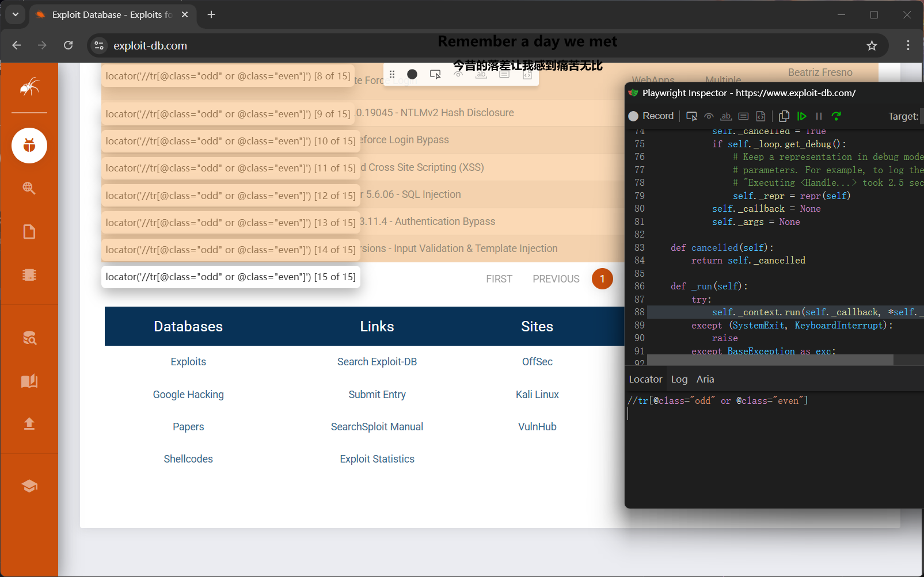Open the Search Exploit-DB footer link
The image size is (924, 577).
[x=377, y=362]
